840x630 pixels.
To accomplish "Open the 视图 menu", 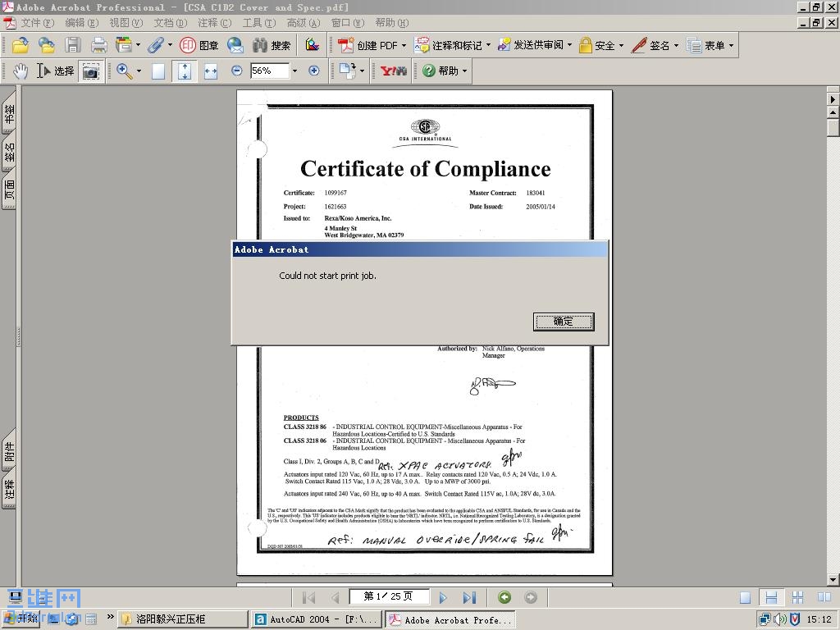I will point(126,22).
